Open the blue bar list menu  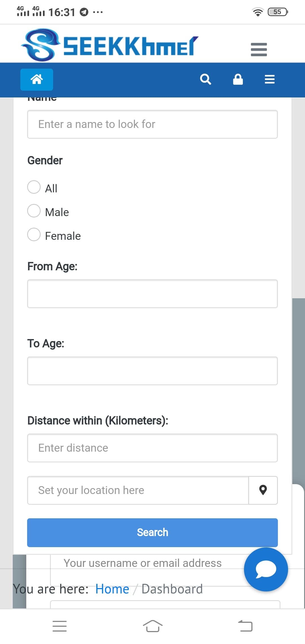tap(270, 79)
